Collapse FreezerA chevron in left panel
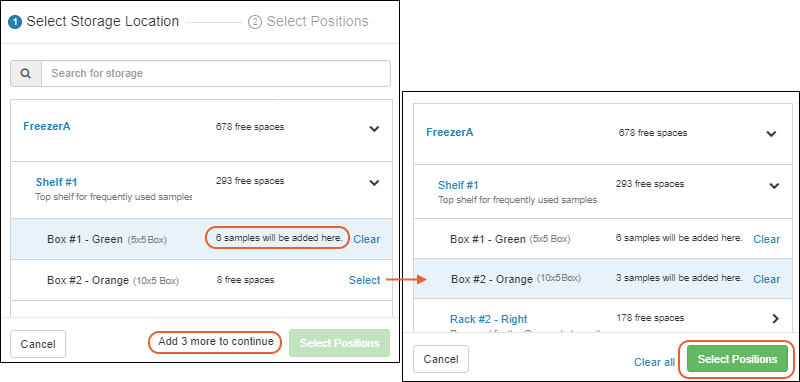 click(x=374, y=129)
